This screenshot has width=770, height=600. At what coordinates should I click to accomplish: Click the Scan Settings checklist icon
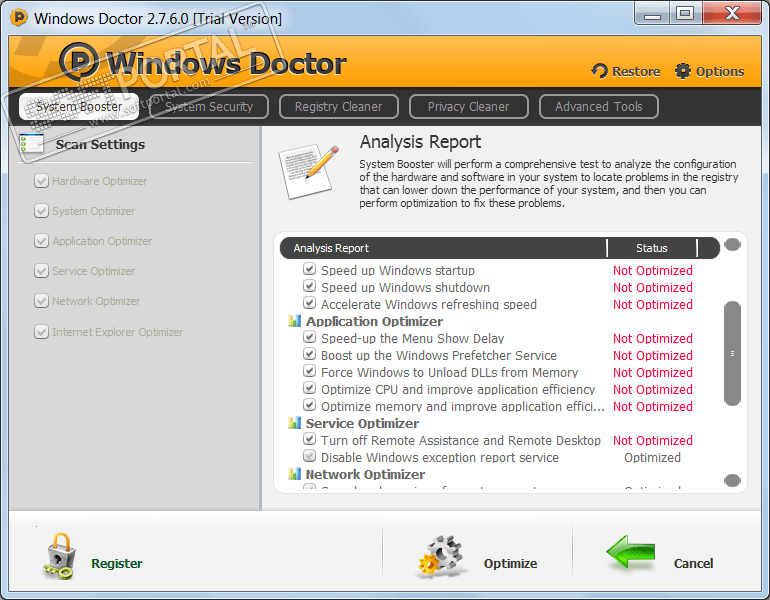click(x=32, y=144)
